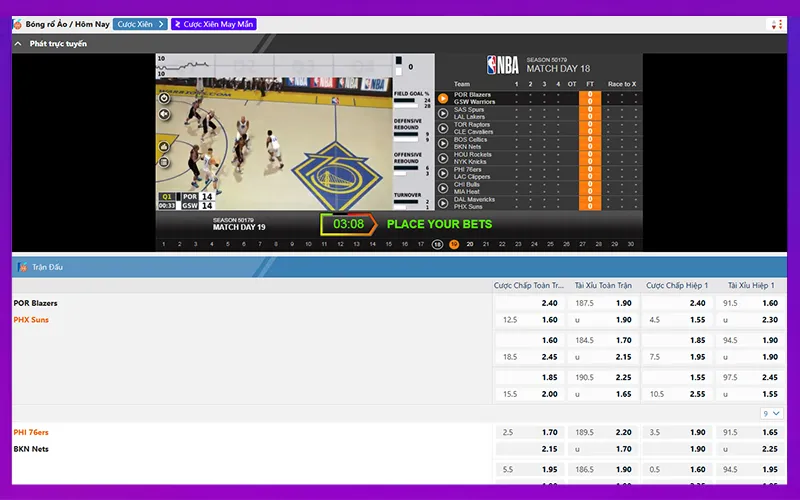Click the Tài Xỉu Hiệp 1 column header
Image resolution: width=800 pixels, height=500 pixels.
click(x=751, y=286)
